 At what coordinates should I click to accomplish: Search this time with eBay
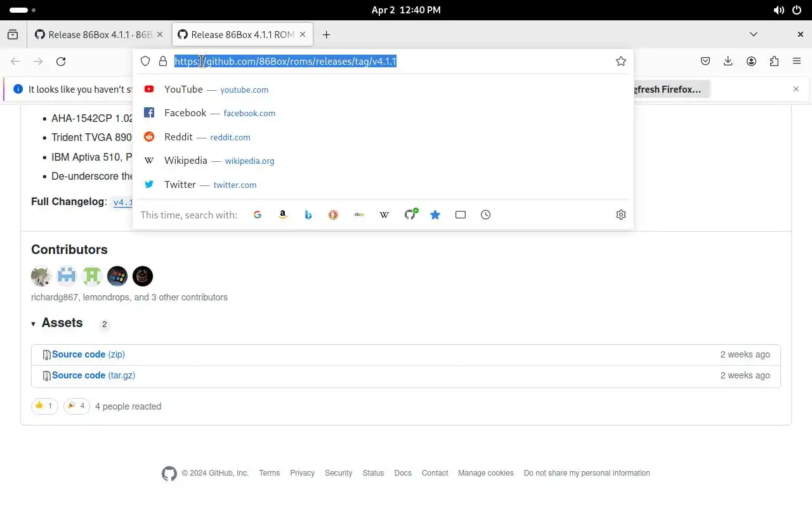click(x=359, y=215)
